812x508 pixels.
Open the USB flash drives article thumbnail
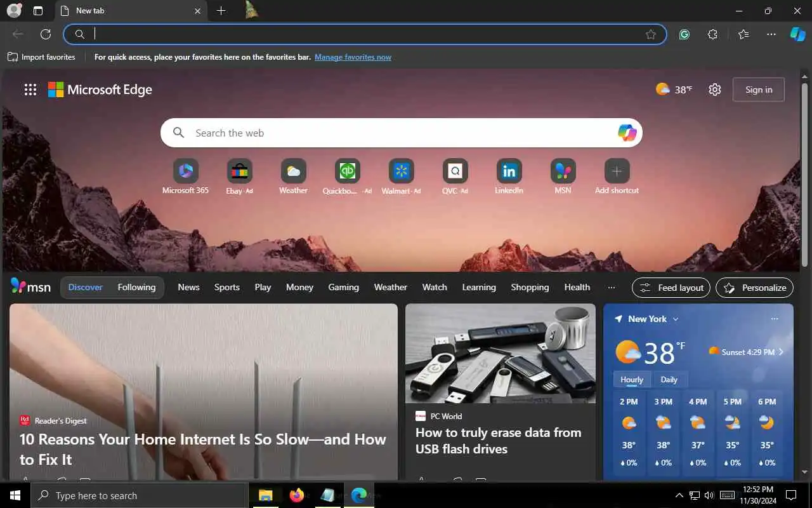coord(501,353)
